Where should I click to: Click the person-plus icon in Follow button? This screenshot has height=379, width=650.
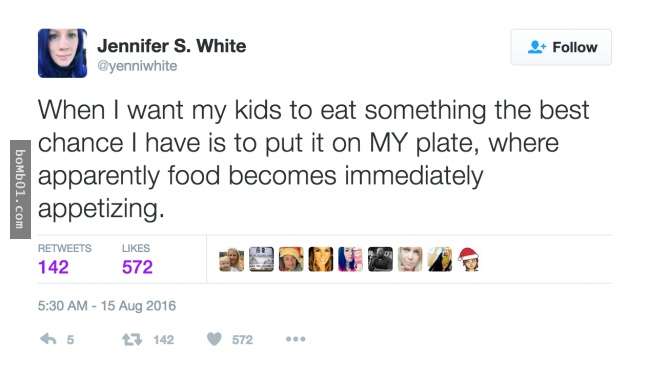(x=537, y=47)
